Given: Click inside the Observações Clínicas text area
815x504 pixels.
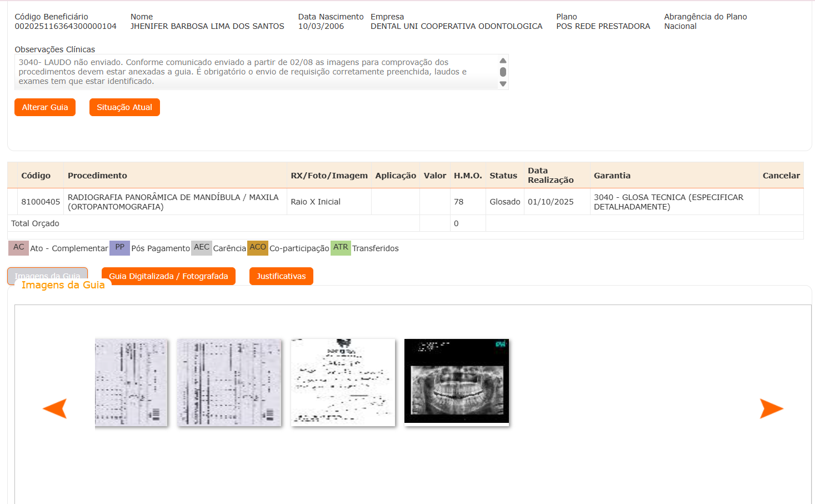Looking at the screenshot, I should pos(256,72).
